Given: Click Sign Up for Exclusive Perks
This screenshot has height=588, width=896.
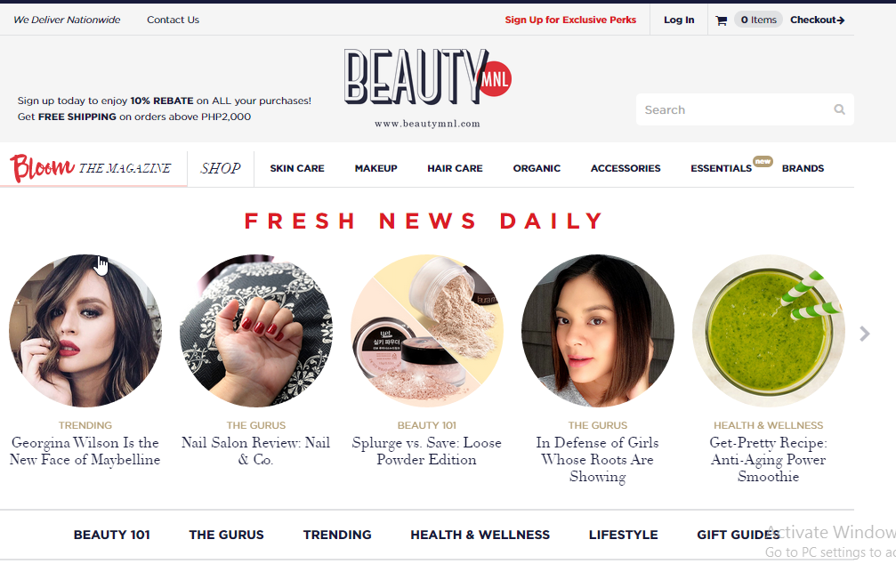Looking at the screenshot, I should (x=570, y=20).
